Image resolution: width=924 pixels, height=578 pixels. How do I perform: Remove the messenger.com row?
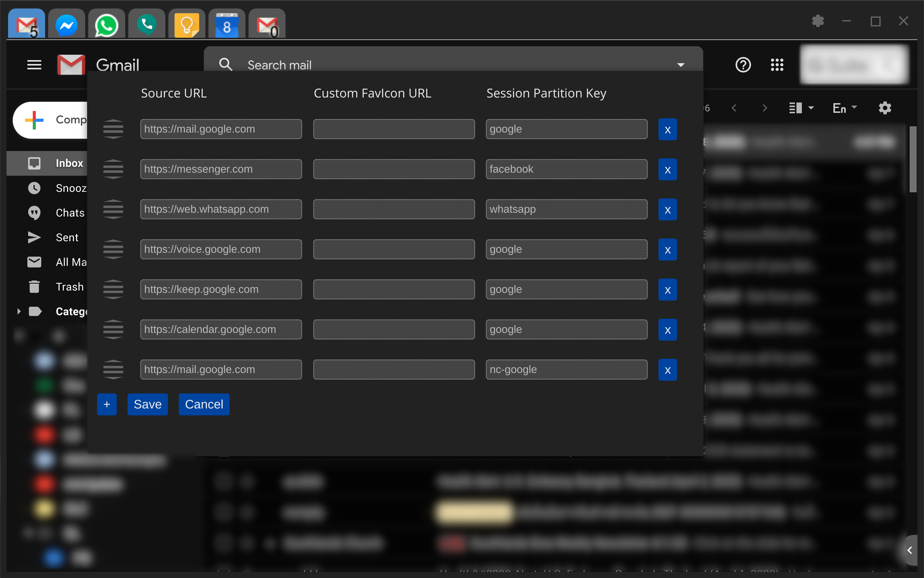pyautogui.click(x=667, y=170)
